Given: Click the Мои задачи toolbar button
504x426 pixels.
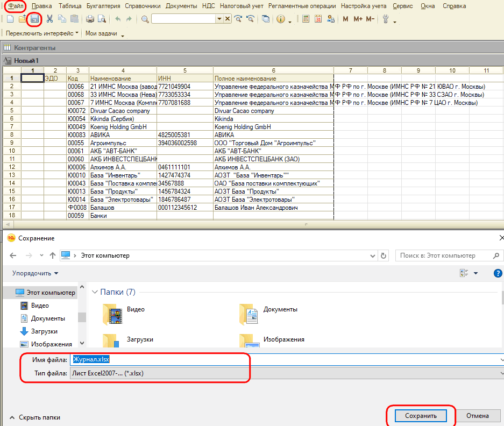Looking at the screenshot, I should (x=101, y=33).
